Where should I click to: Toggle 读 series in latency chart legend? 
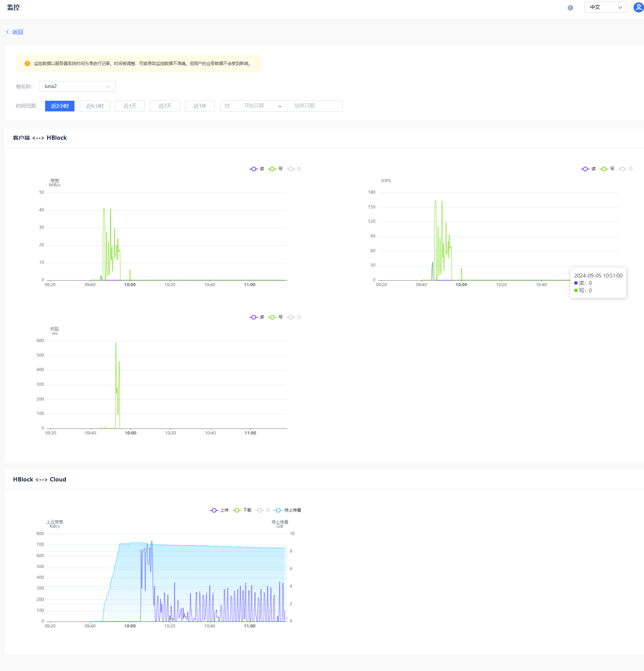click(x=257, y=317)
